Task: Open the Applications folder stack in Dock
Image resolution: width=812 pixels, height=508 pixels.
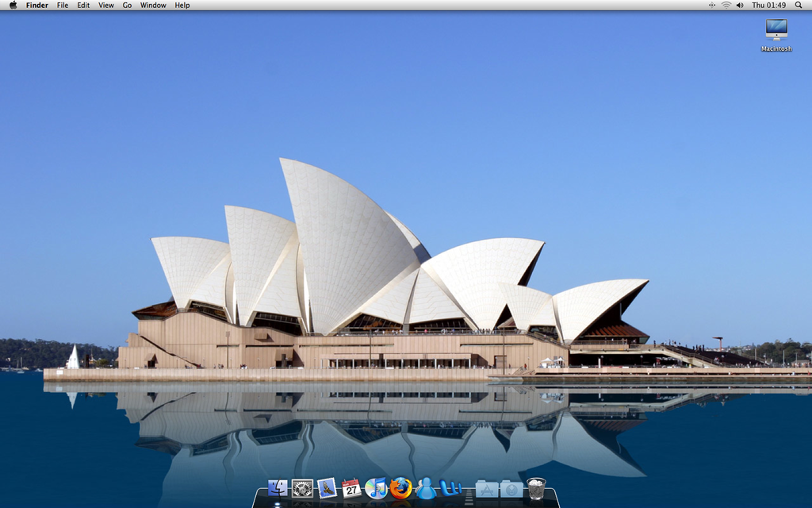Action: [487, 489]
